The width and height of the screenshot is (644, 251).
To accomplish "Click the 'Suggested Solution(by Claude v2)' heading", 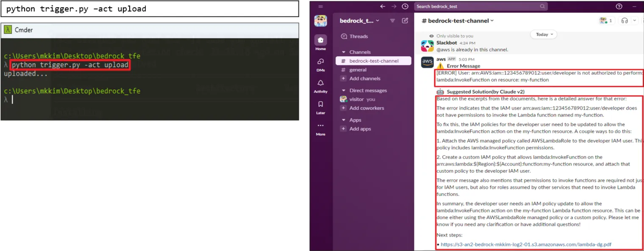I will [x=486, y=92].
